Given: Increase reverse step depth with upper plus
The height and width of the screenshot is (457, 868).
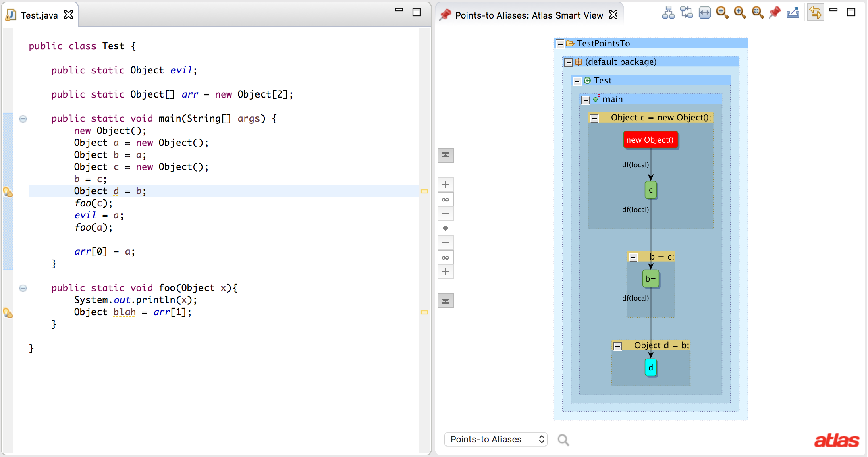Looking at the screenshot, I should (446, 185).
